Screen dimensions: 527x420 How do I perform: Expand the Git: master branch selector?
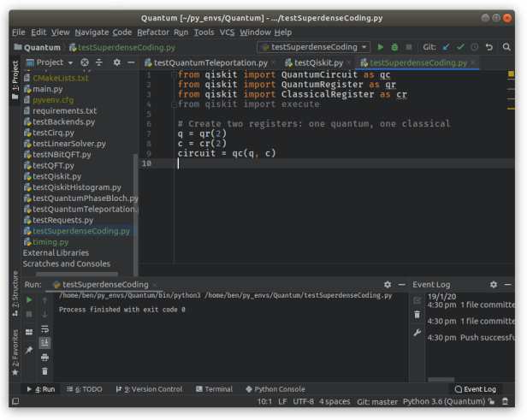click(376, 401)
